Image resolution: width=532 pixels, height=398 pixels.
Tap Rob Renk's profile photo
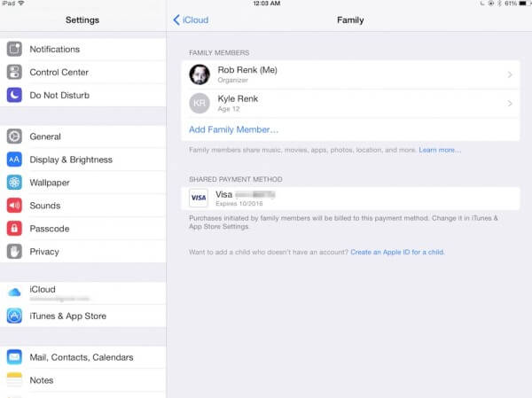click(199, 74)
